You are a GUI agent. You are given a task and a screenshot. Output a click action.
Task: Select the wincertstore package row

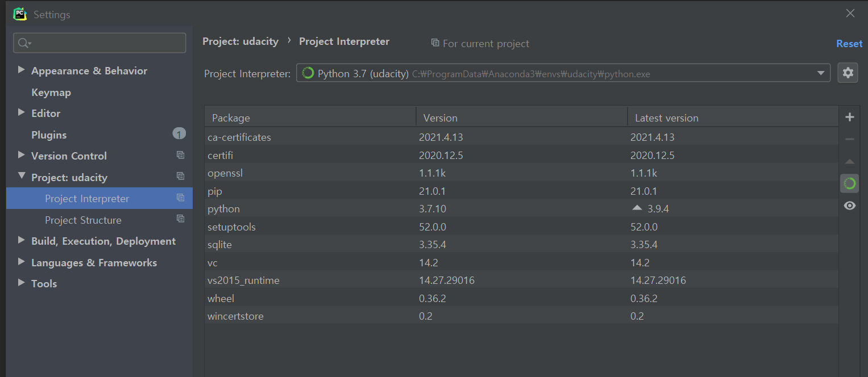tap(521, 316)
